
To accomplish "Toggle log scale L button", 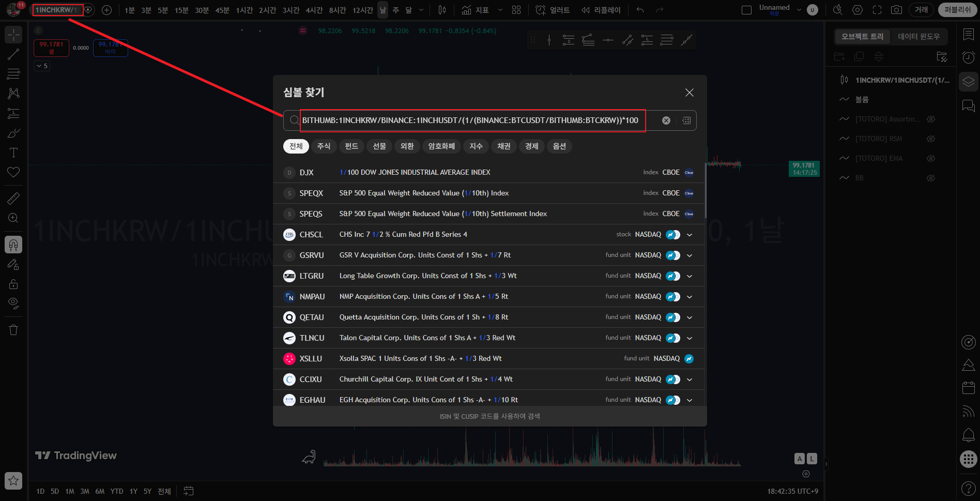I will click(812, 459).
